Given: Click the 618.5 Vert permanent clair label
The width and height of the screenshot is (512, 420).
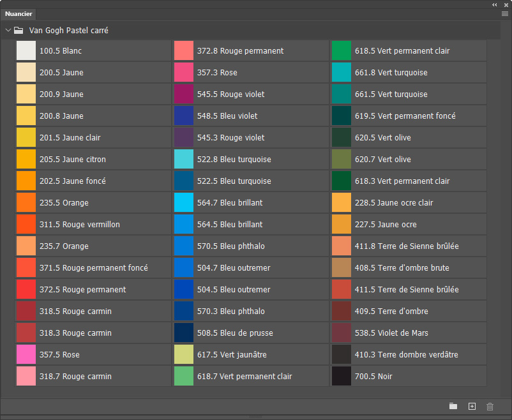Looking at the screenshot, I should point(402,51).
